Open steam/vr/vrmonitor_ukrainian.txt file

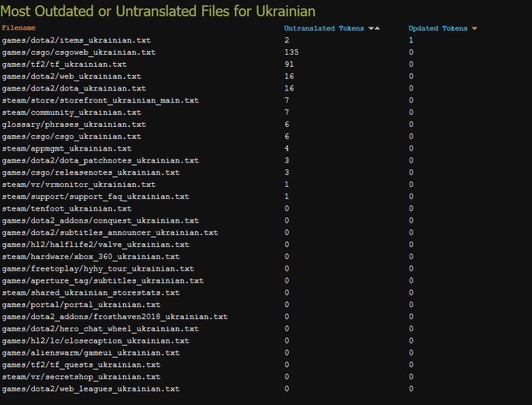[x=78, y=185]
